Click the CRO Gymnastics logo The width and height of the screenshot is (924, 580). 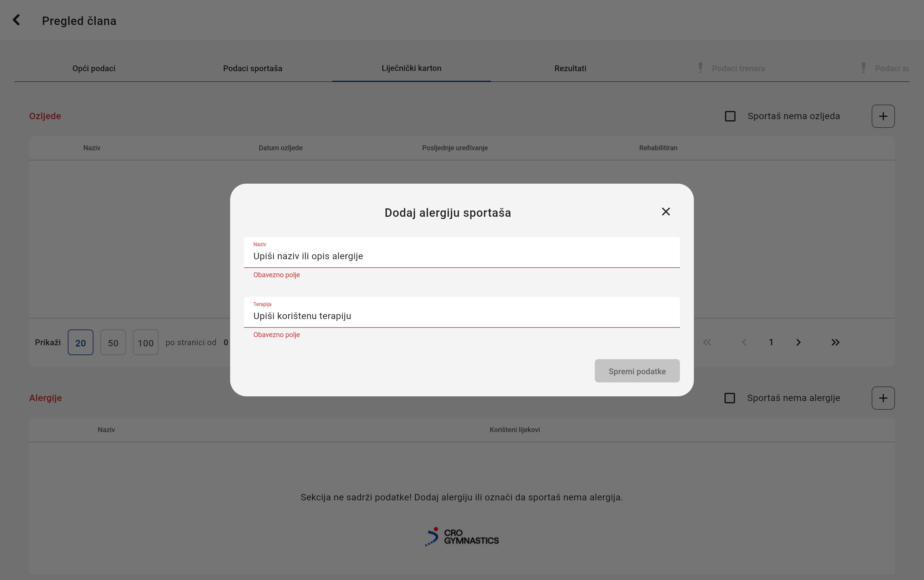462,537
